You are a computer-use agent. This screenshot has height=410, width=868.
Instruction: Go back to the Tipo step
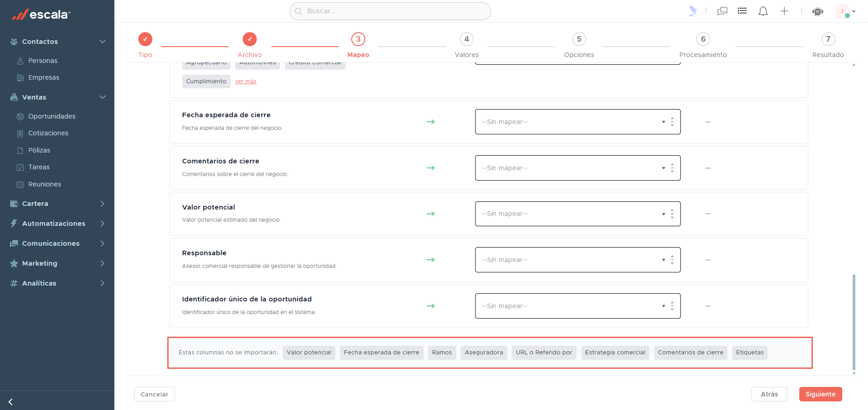(145, 45)
